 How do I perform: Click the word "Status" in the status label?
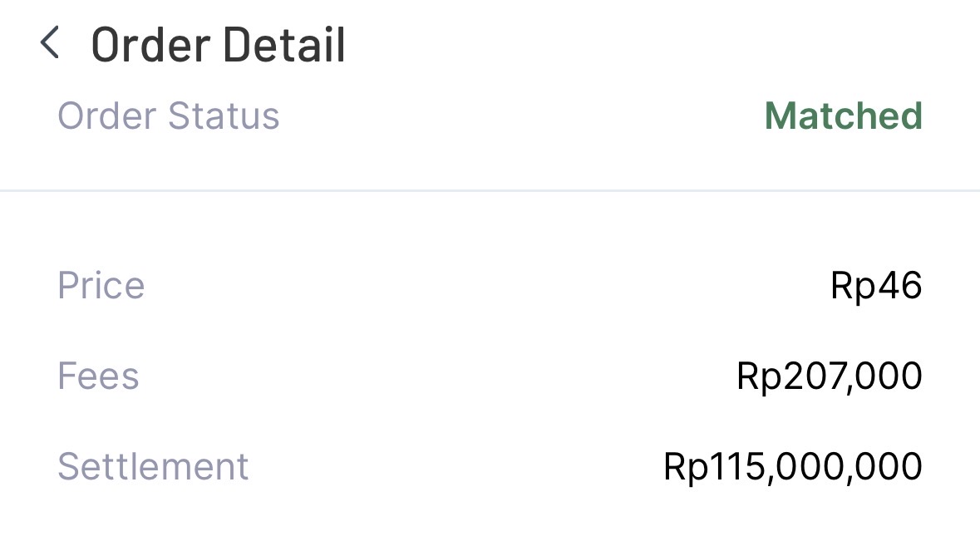pos(224,116)
